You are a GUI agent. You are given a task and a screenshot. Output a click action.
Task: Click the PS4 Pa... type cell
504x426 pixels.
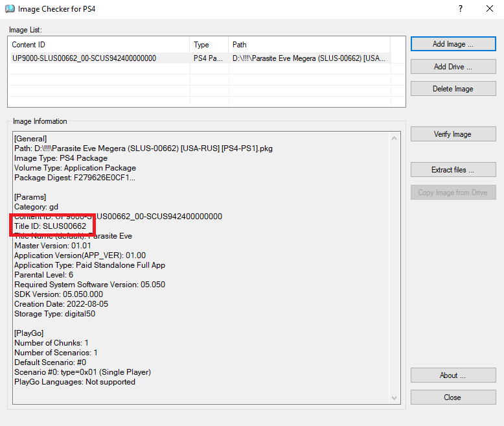coord(208,58)
